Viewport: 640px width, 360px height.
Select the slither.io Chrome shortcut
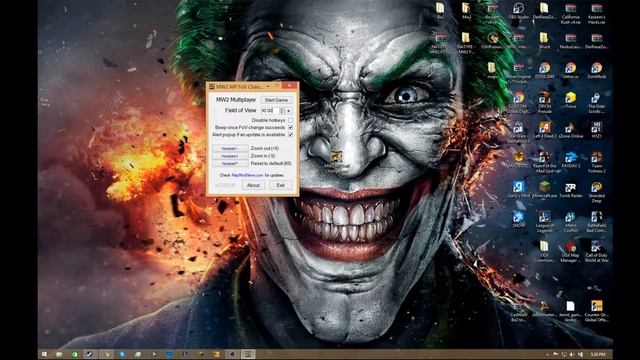571,70
